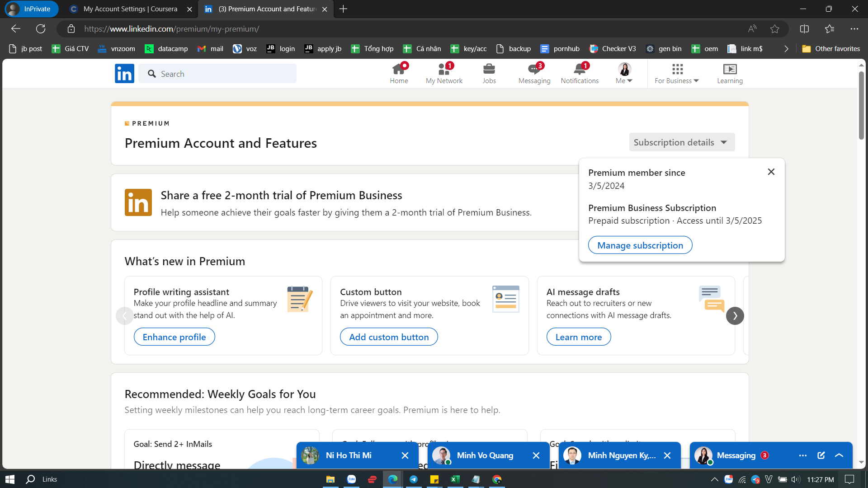Screen dimensions: 868x488
Task: Open the InPrivate profile button
Action: click(31, 9)
